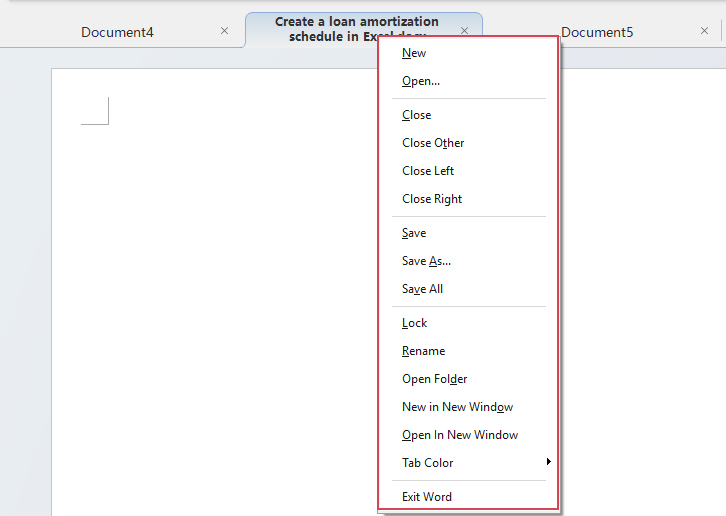This screenshot has height=516, width=726.
Task: Open the Save As... dialog
Action: pyautogui.click(x=426, y=261)
